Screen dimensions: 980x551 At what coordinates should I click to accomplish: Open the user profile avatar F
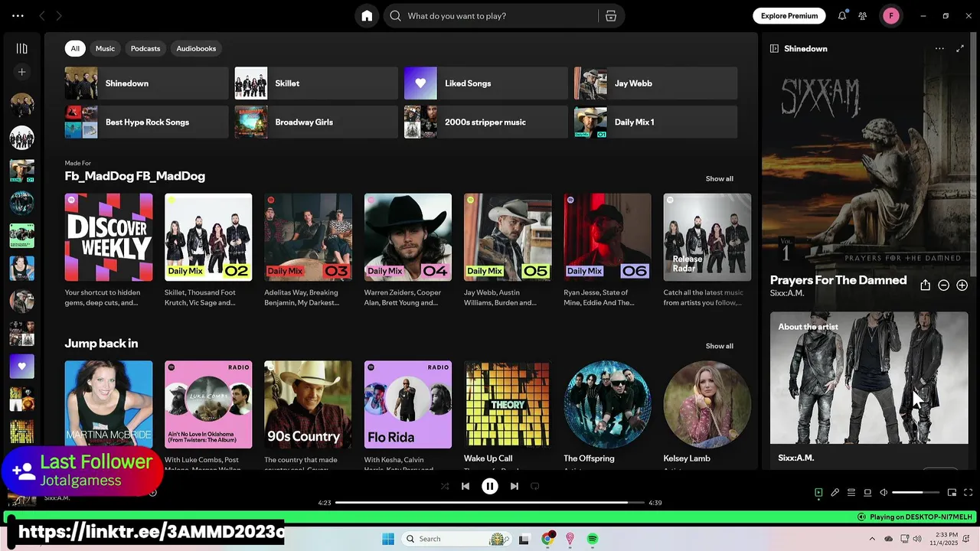tap(891, 16)
